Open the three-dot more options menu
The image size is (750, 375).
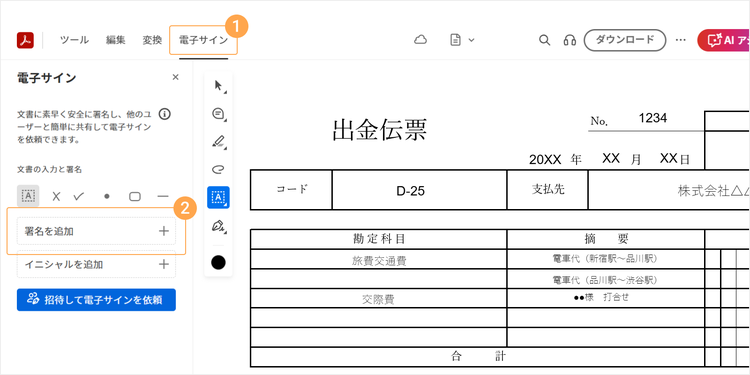[681, 40]
